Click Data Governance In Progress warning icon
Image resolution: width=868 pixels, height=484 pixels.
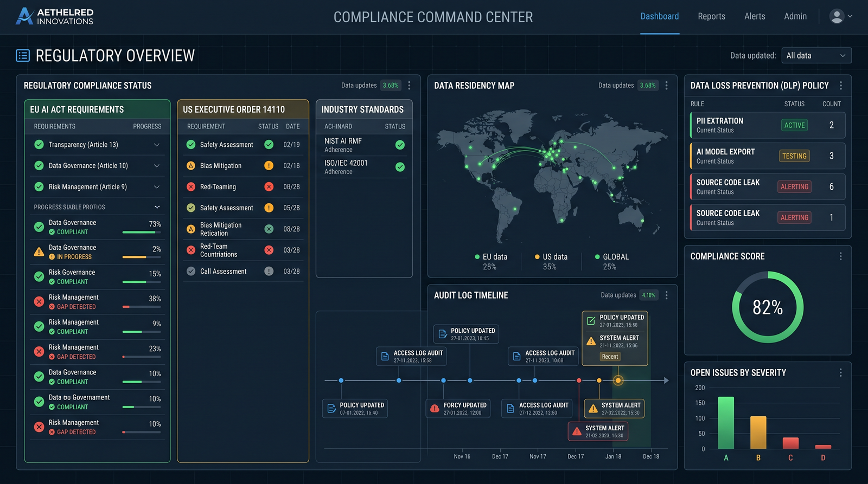(x=39, y=252)
